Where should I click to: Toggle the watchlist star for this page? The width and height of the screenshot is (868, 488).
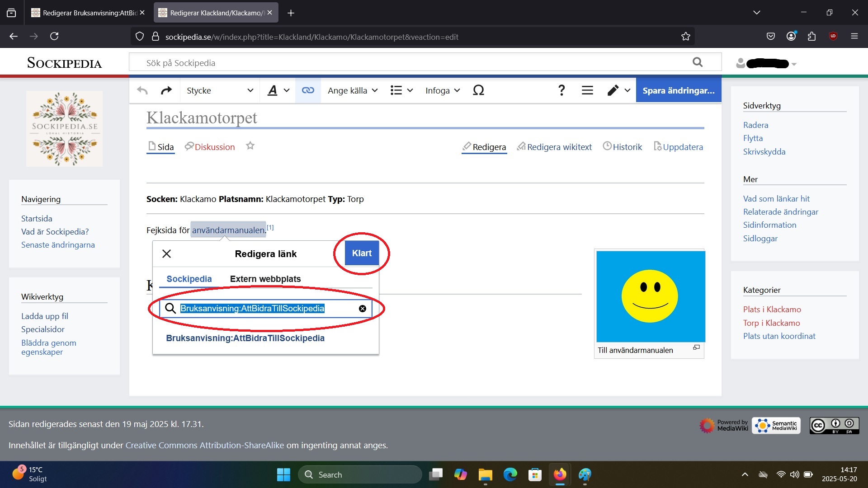[250, 146]
